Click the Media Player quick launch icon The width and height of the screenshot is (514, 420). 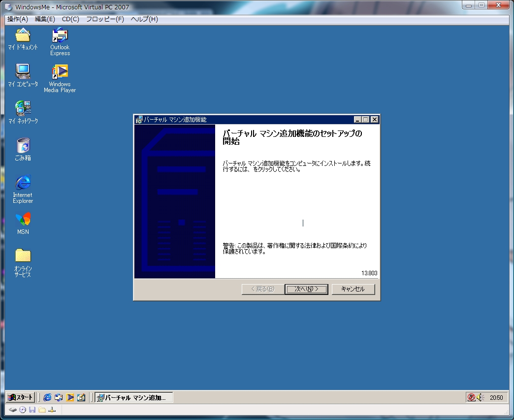(70, 397)
